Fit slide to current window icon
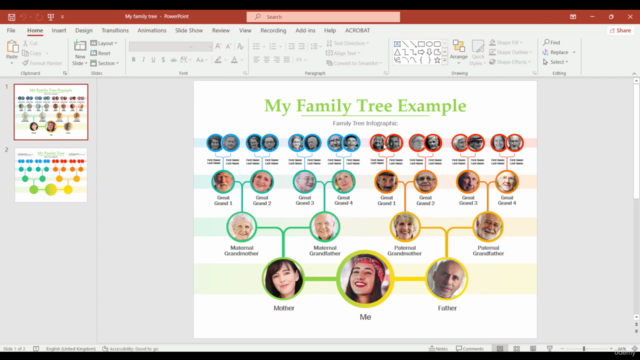Image resolution: width=640 pixels, height=360 pixels. click(x=635, y=349)
